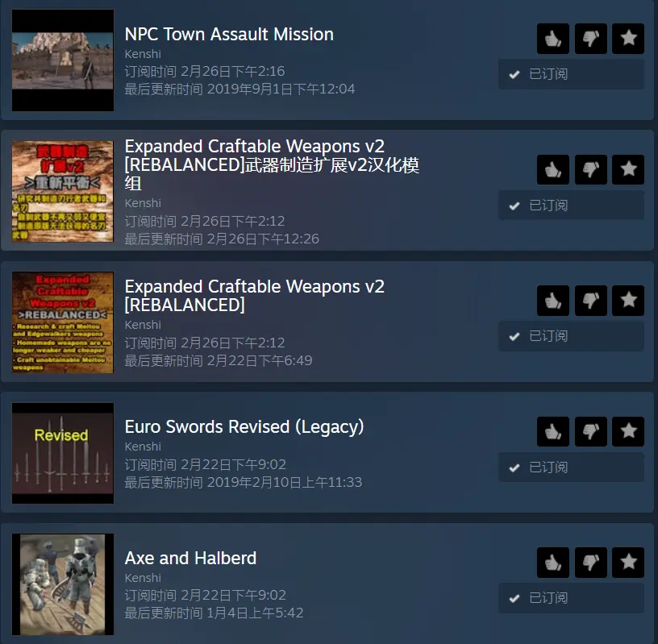Toggle 已订阅 for Euro Swords Revised

[x=571, y=467]
